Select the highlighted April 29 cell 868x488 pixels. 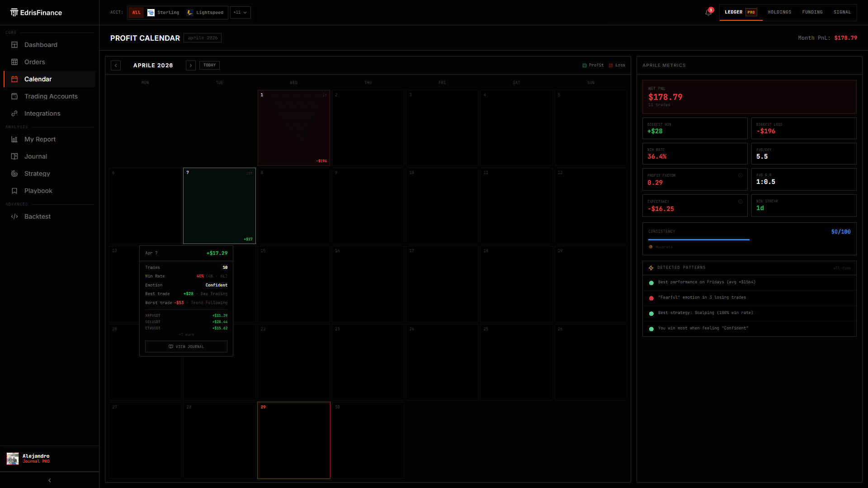pos(294,440)
